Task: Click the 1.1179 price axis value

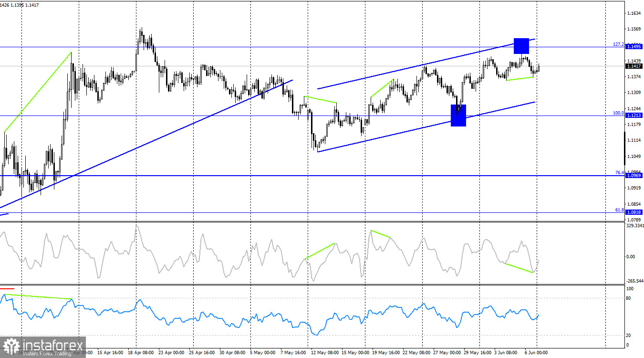Action: (x=634, y=125)
